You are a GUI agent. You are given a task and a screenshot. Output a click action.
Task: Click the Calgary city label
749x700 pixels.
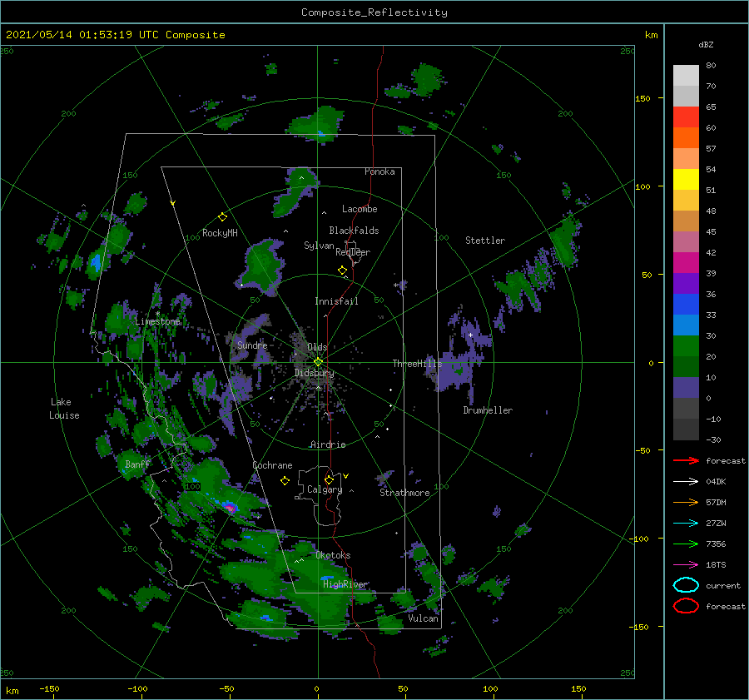[325, 489]
